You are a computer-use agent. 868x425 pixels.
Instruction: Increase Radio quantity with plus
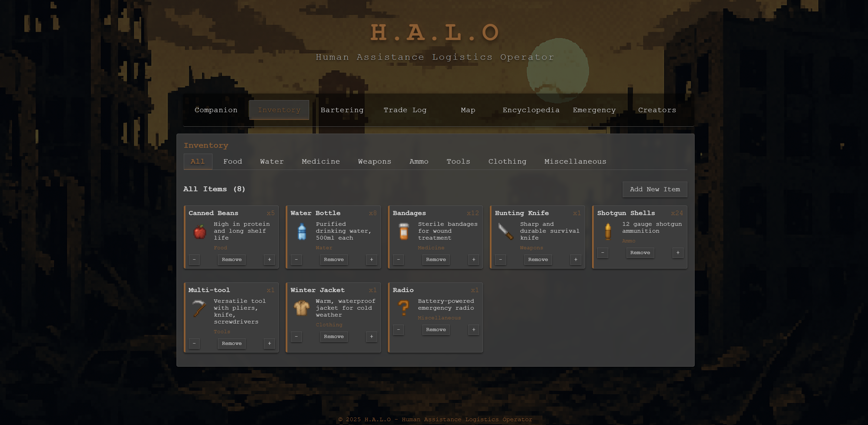[x=474, y=330]
